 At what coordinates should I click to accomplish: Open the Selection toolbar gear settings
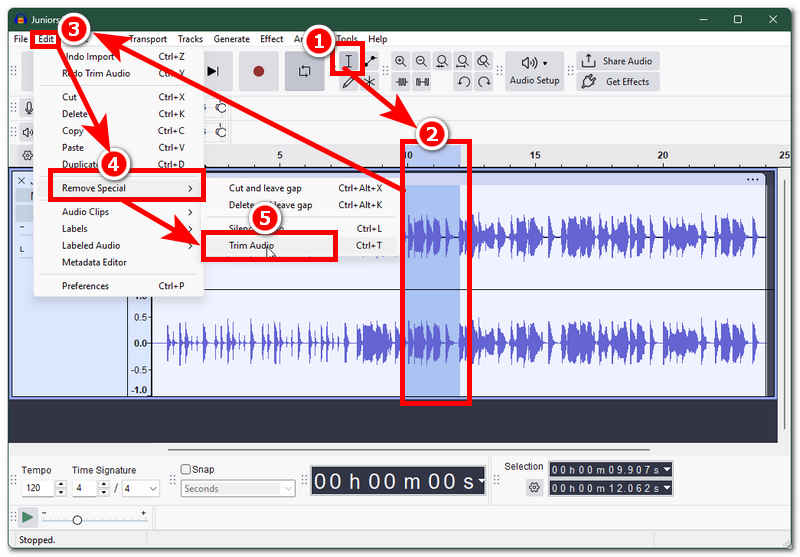pyautogui.click(x=534, y=488)
